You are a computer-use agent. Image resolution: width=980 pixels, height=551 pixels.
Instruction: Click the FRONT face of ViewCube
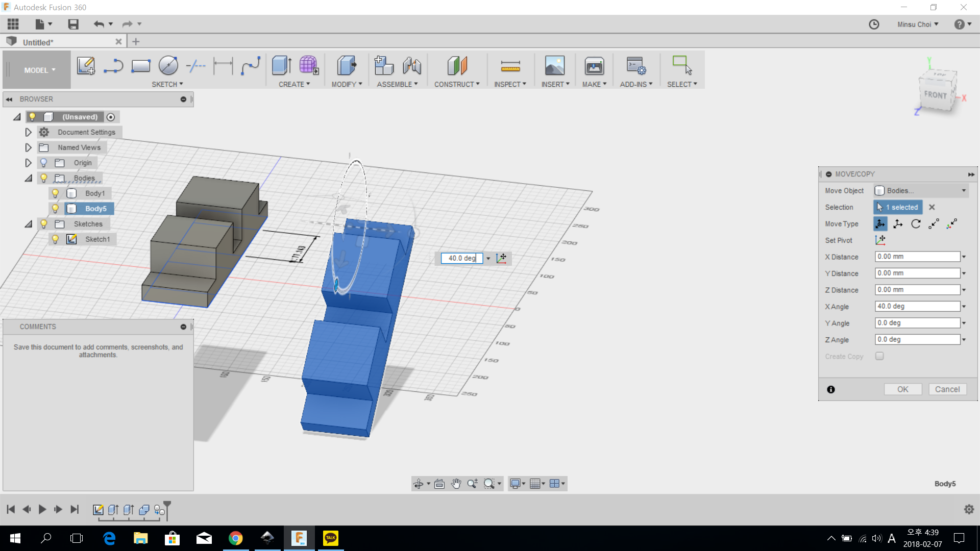coord(935,95)
